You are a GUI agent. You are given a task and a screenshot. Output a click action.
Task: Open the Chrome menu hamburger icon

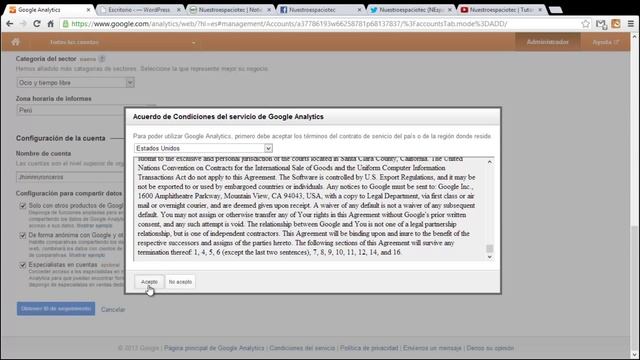pyautogui.click(x=630, y=24)
